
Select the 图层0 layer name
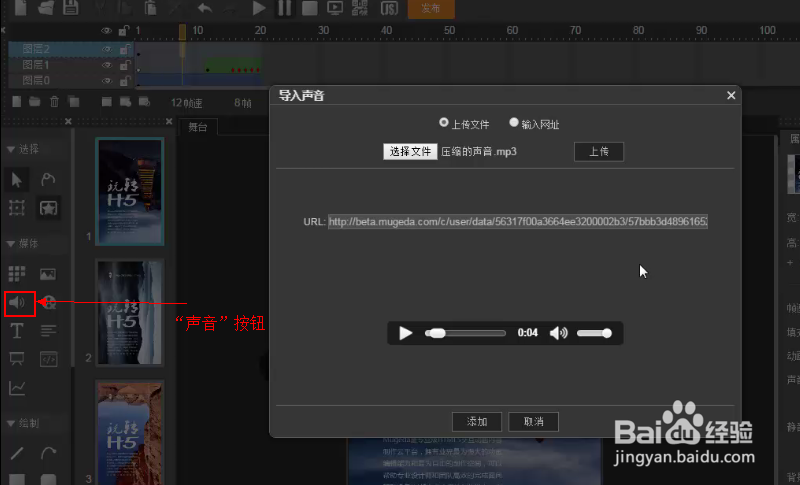click(36, 81)
